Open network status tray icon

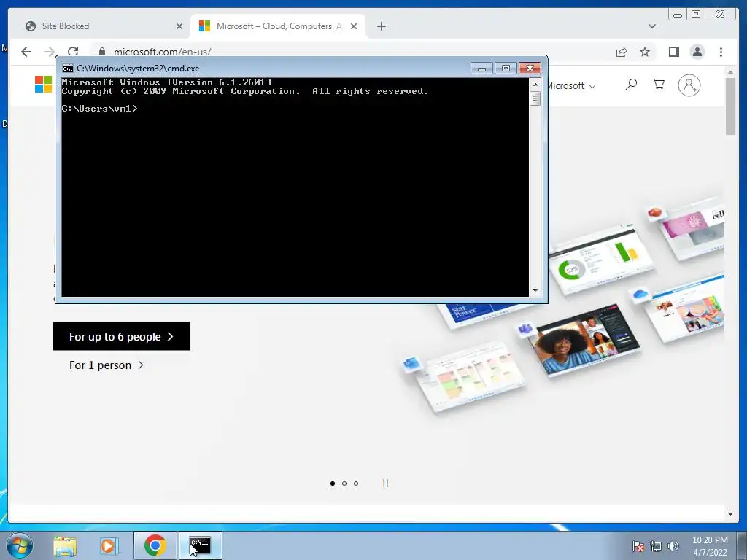pyautogui.click(x=656, y=546)
